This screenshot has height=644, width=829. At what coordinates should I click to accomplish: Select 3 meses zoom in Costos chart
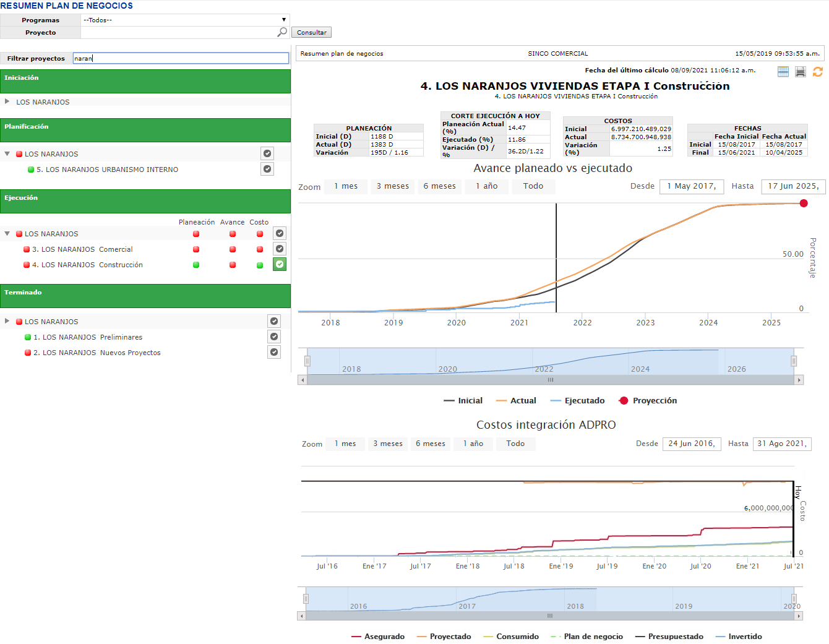click(388, 444)
